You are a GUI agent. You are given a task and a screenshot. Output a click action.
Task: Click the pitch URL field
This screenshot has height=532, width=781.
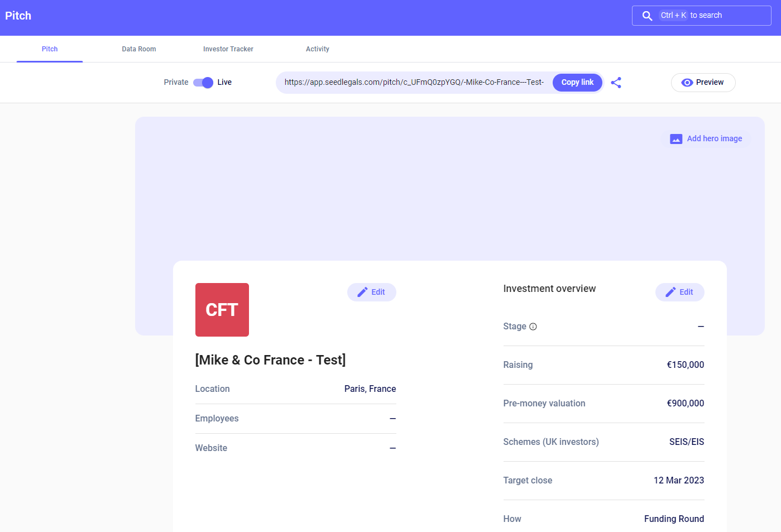414,83
